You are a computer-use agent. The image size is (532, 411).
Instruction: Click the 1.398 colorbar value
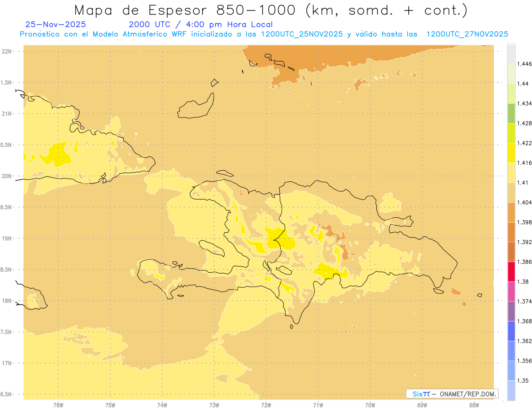point(524,222)
